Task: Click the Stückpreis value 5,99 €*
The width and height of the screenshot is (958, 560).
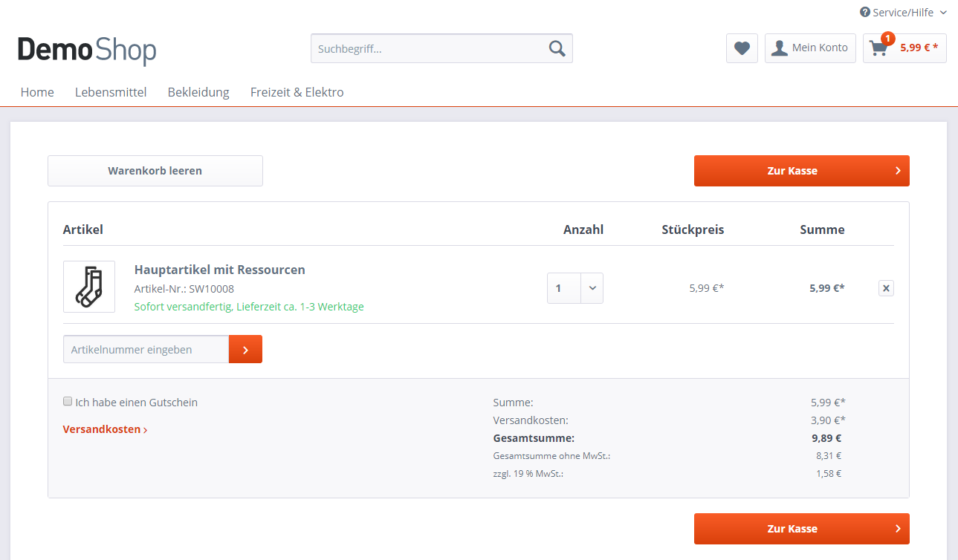Action: 706,288
